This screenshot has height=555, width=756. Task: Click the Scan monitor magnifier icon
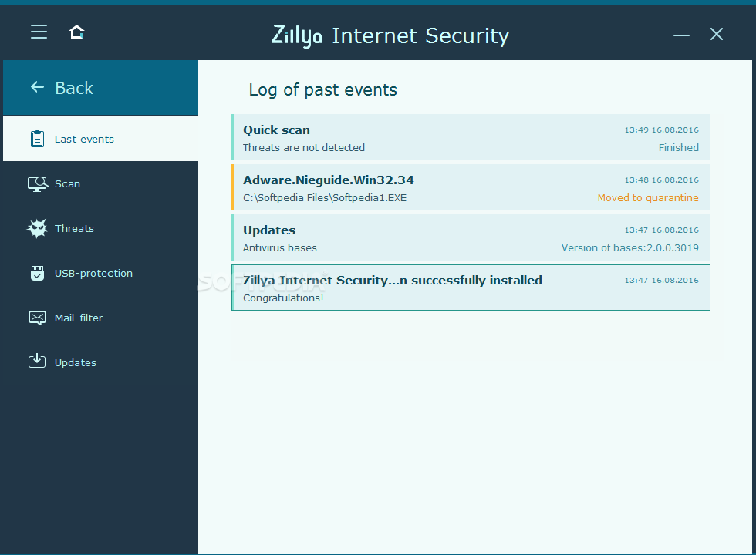pyautogui.click(x=38, y=184)
